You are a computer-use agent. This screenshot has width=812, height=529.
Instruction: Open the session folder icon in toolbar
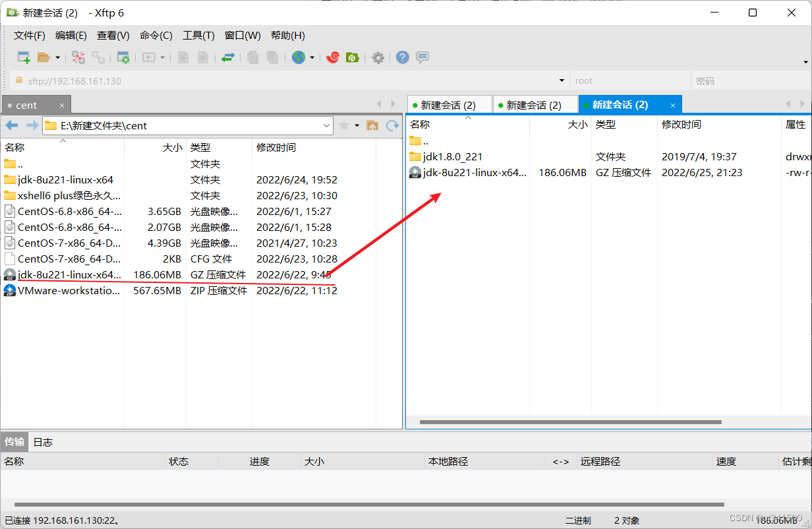tap(43, 57)
